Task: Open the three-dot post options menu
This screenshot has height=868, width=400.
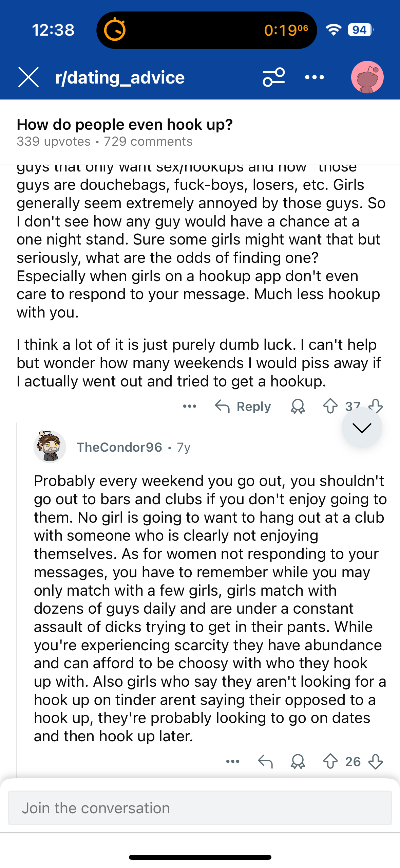Action: pyautogui.click(x=314, y=77)
